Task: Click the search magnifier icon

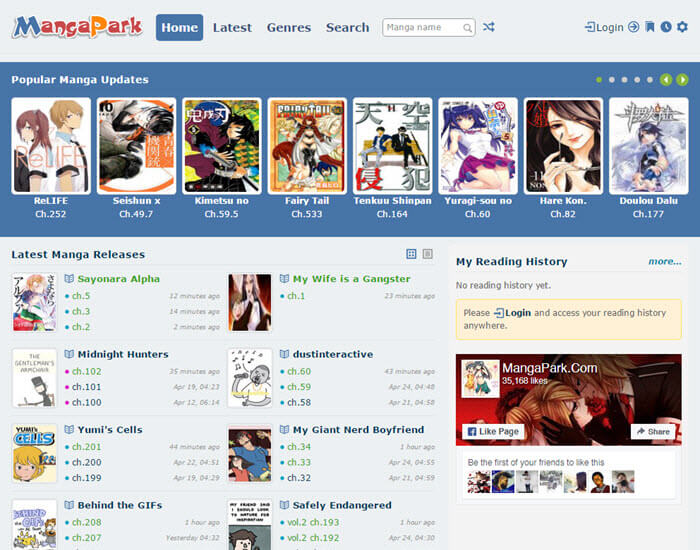Action: tap(467, 28)
